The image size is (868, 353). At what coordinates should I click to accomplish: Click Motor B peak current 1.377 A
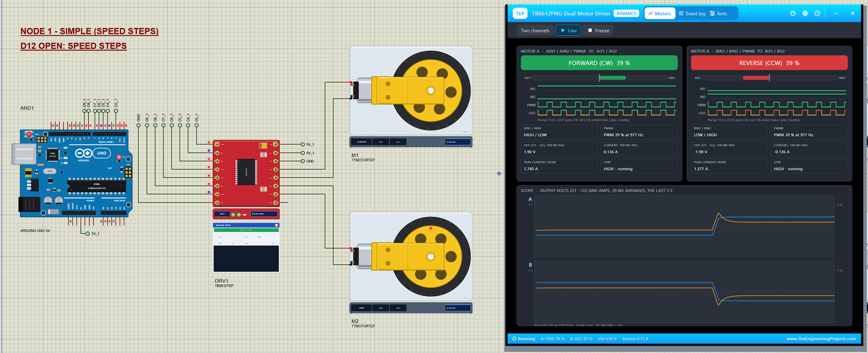pyautogui.click(x=729, y=166)
